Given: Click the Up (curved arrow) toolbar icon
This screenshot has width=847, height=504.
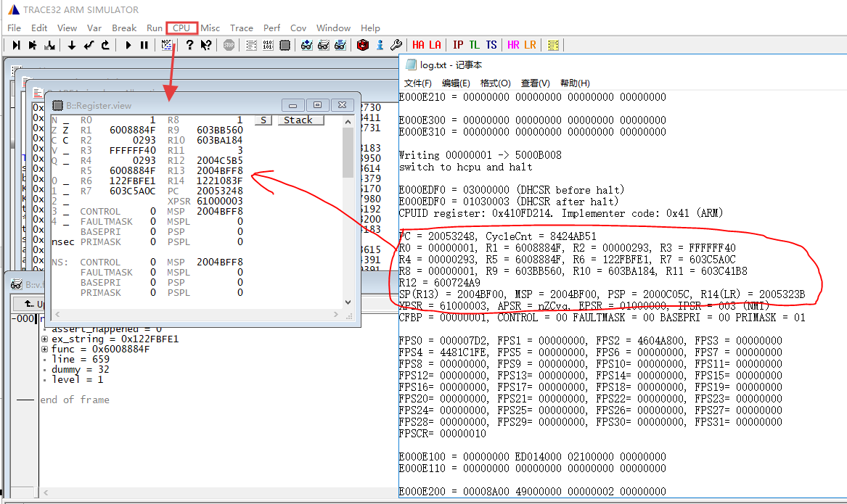Looking at the screenshot, I should (105, 46).
